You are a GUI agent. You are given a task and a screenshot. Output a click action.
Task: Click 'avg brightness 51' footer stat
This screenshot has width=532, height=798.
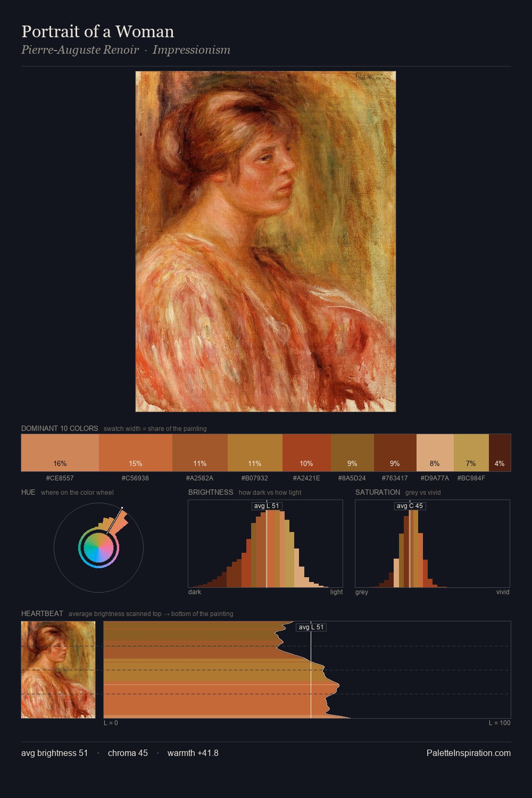55,753
